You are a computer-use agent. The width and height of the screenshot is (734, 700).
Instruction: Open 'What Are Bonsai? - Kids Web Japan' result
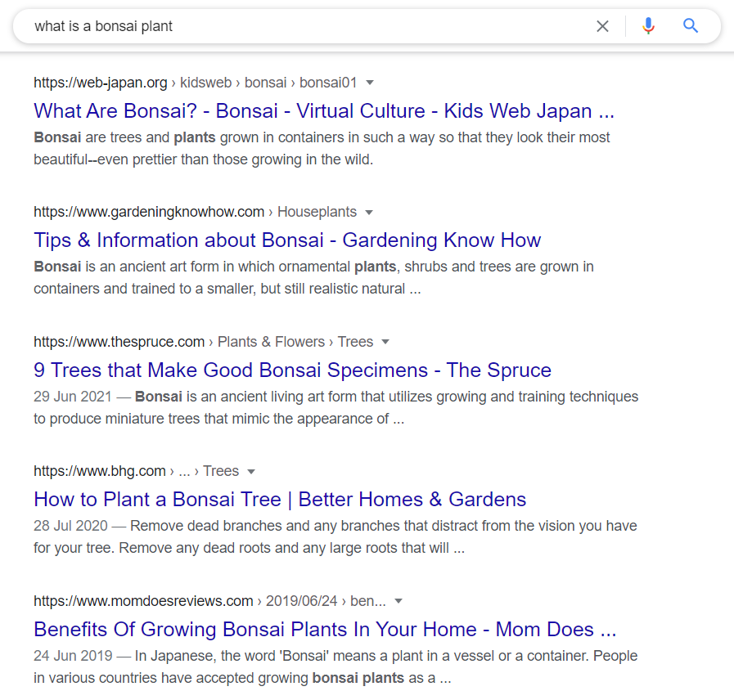coord(324,111)
